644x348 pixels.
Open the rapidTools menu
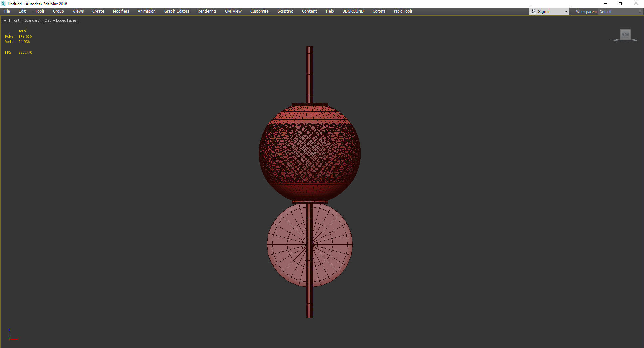403,11
